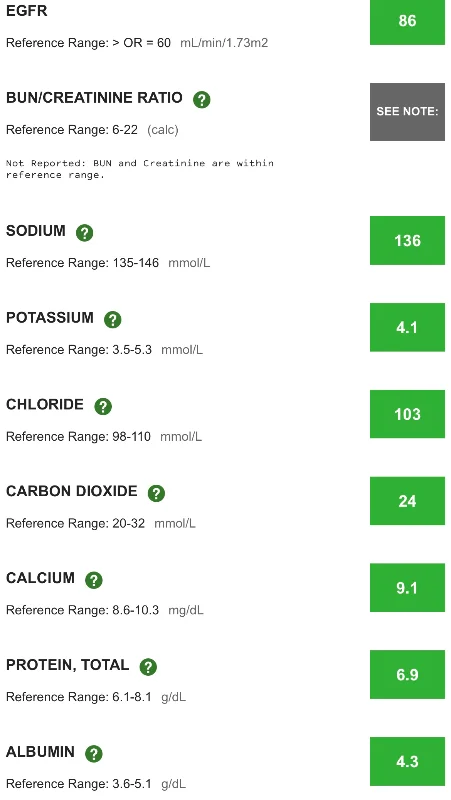Click the BUN/CREATININE RATIO heading
451x800 pixels.
tap(94, 97)
